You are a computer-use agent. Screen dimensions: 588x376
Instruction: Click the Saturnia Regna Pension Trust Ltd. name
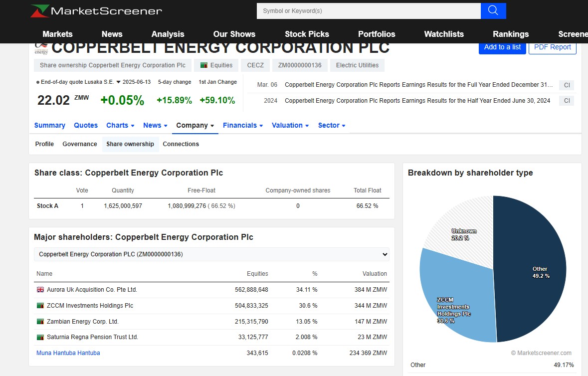pos(92,337)
